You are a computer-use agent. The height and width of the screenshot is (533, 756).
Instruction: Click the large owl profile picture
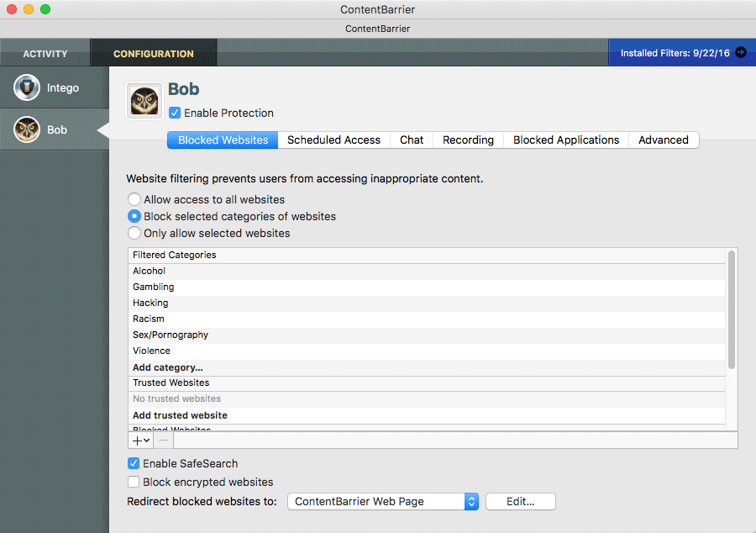(x=144, y=101)
